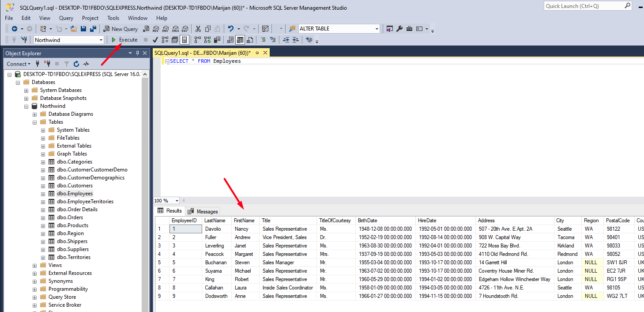Image resolution: width=644 pixels, height=312 pixels.
Task: Switch to the Messages tab
Action: point(203,211)
